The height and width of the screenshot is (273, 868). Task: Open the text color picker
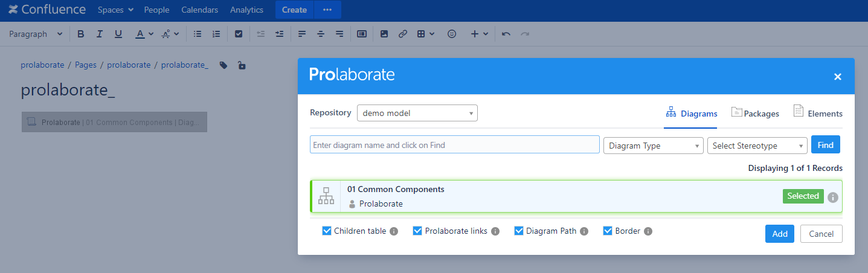144,34
